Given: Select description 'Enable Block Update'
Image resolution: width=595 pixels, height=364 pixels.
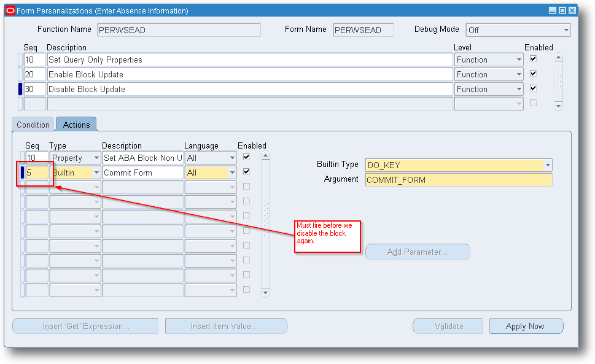Looking at the screenshot, I should click(250, 74).
